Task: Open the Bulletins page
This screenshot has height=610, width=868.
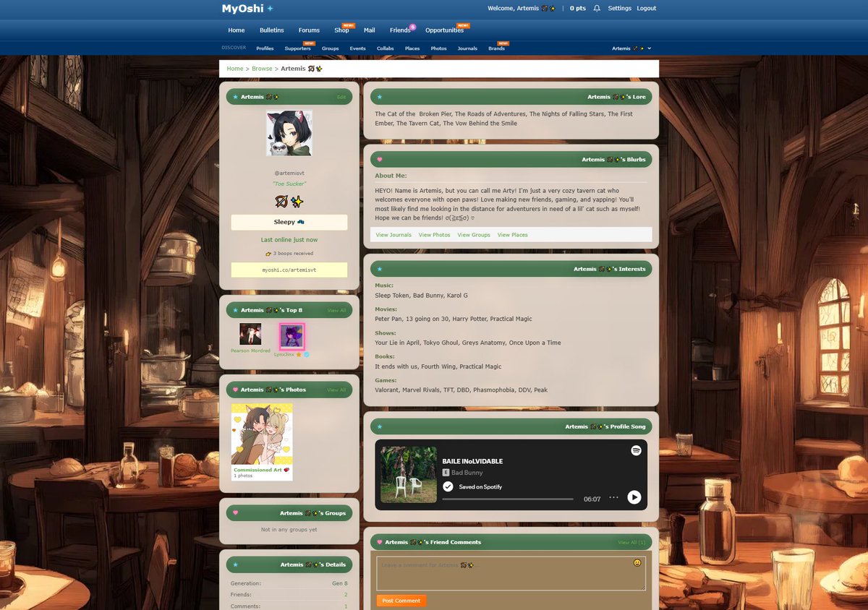Action: pos(272,30)
